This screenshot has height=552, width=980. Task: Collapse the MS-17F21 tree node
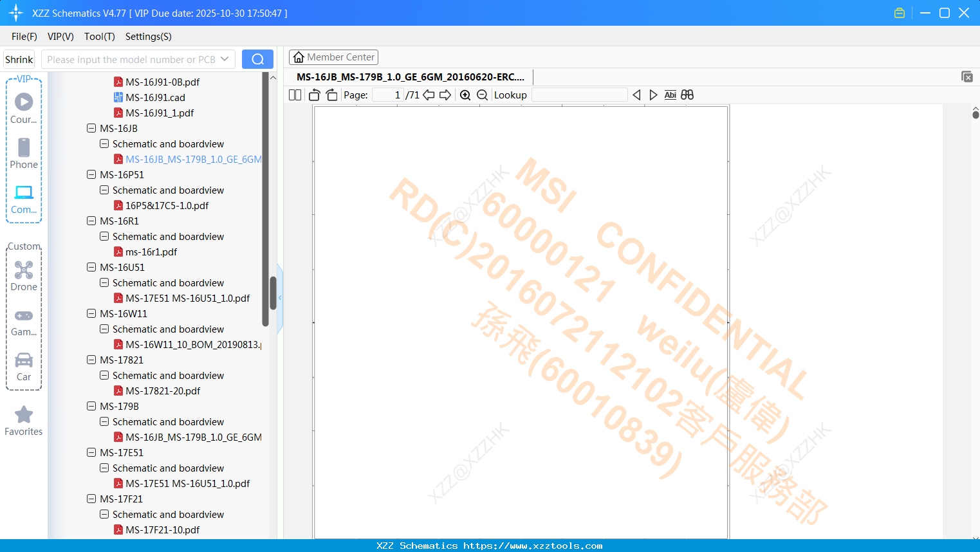tap(91, 499)
